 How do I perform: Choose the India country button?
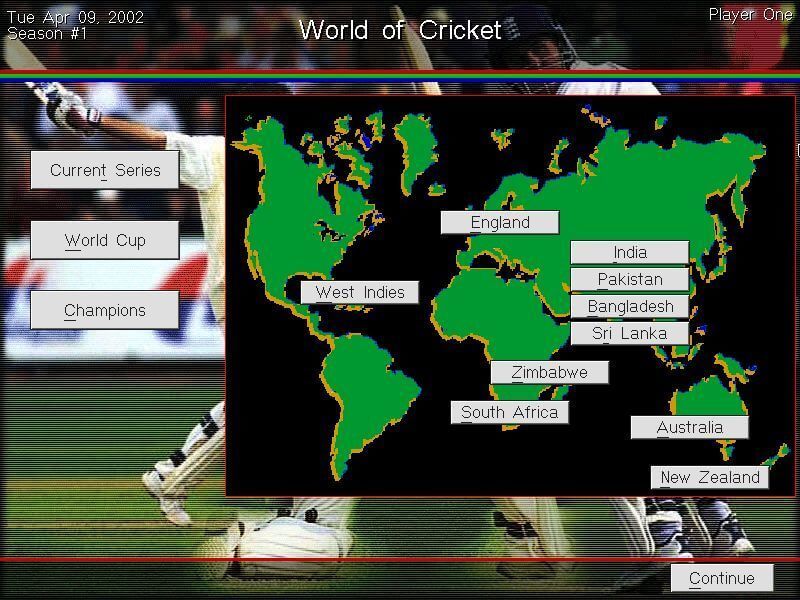630,253
